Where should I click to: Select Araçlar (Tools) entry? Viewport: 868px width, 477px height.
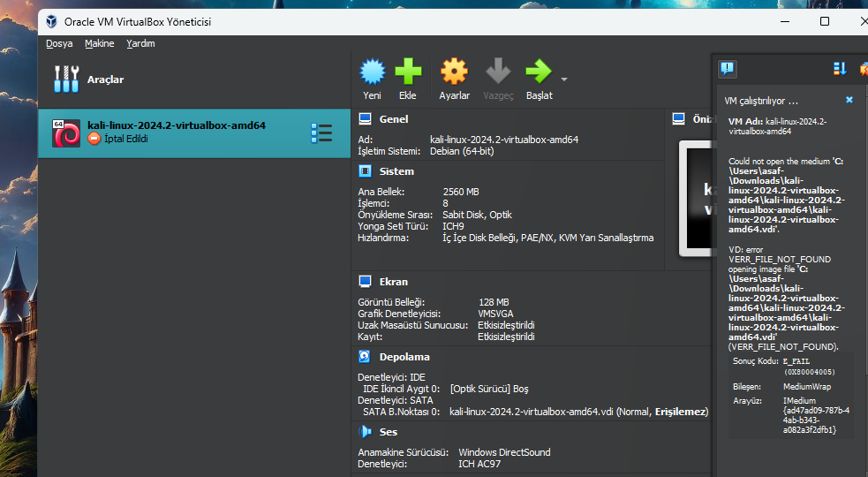(194, 79)
